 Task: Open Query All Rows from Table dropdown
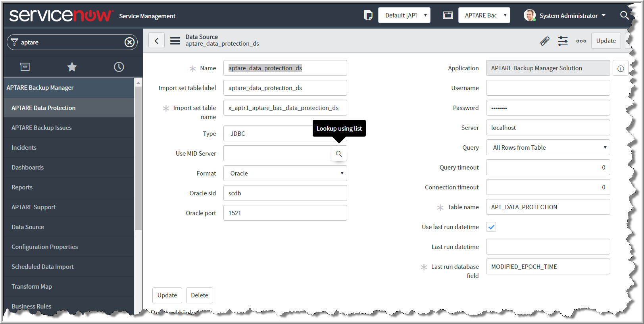(548, 147)
